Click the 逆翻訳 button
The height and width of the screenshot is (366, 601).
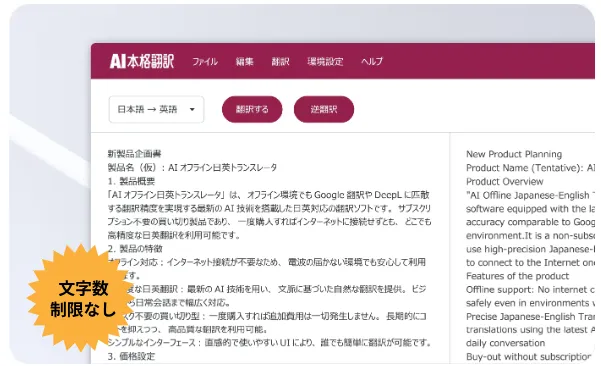324,109
